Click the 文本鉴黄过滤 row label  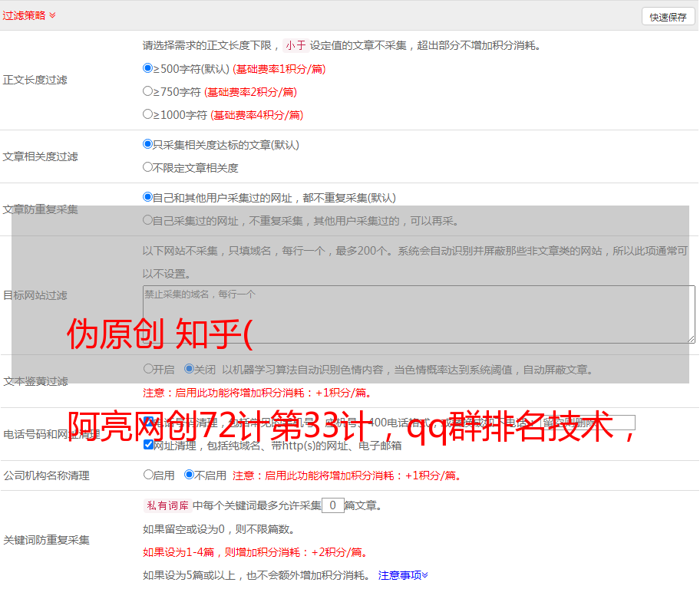tap(36, 381)
